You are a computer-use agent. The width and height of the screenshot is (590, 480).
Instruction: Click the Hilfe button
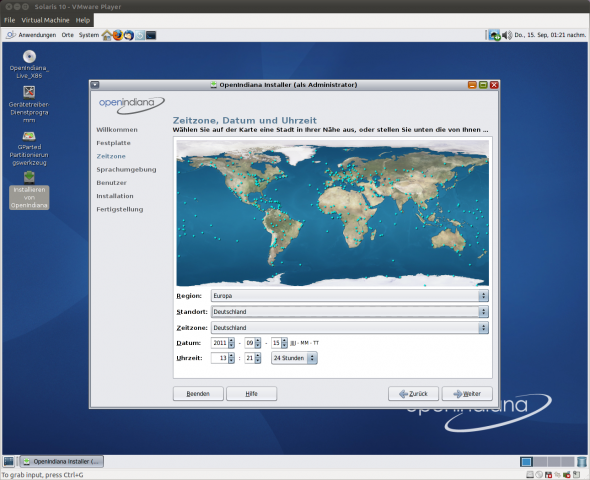click(x=251, y=394)
